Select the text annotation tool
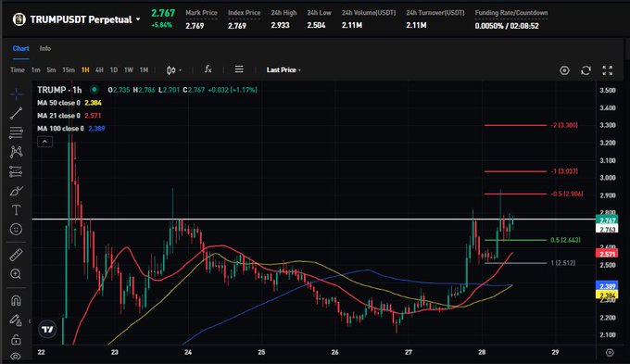The width and height of the screenshot is (630, 364). point(16,209)
